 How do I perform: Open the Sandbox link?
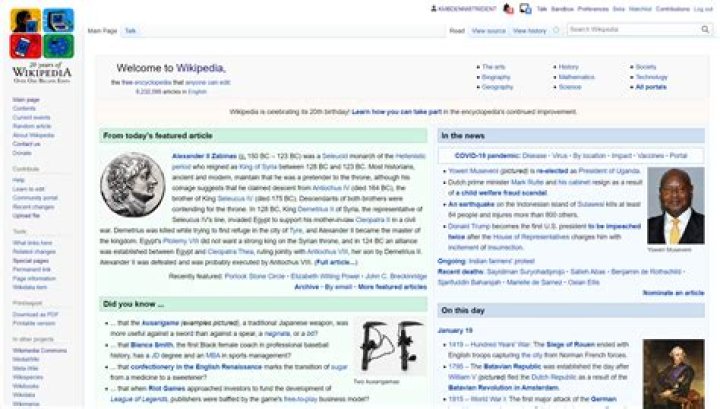tap(562, 9)
